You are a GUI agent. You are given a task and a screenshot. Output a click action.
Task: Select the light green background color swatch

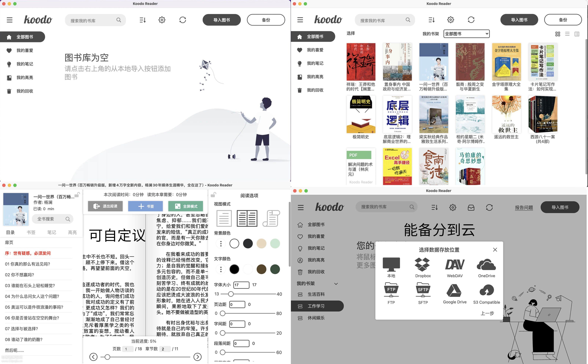(x=275, y=244)
